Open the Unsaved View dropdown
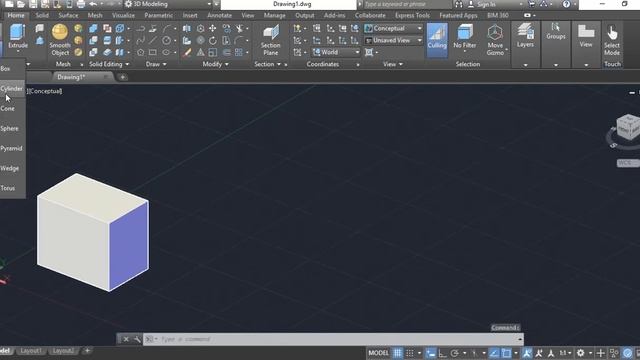Viewport: 640px width, 360px height. pyautogui.click(x=393, y=40)
